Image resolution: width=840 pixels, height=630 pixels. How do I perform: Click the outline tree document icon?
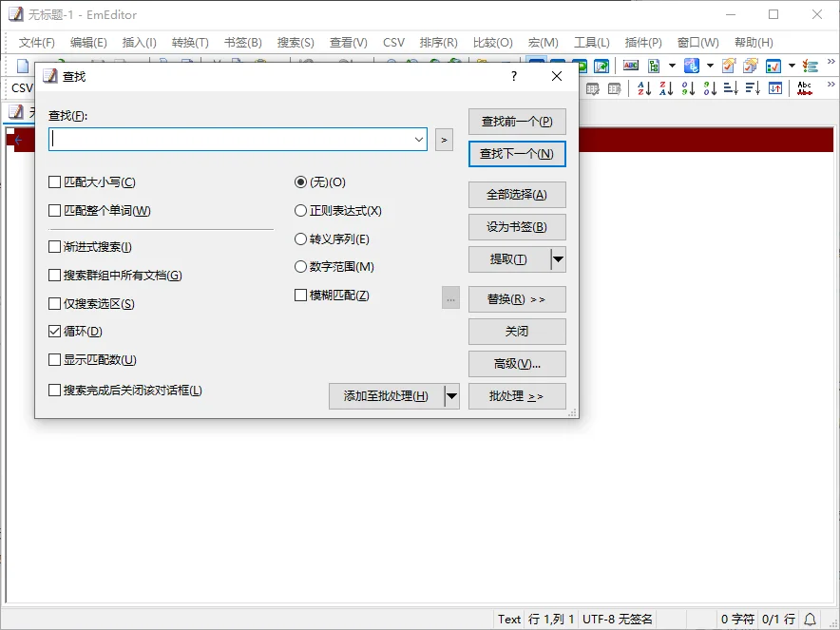pyautogui.click(x=654, y=66)
